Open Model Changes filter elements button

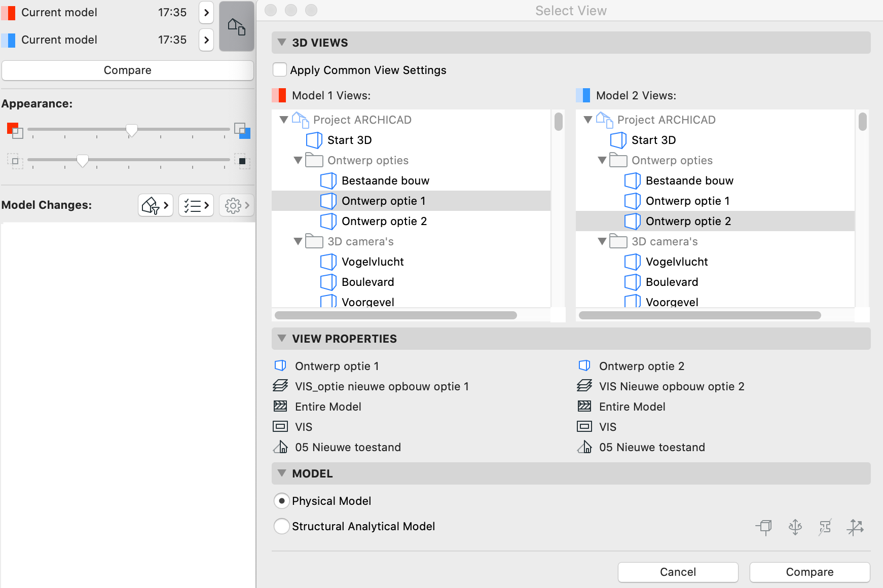point(156,205)
